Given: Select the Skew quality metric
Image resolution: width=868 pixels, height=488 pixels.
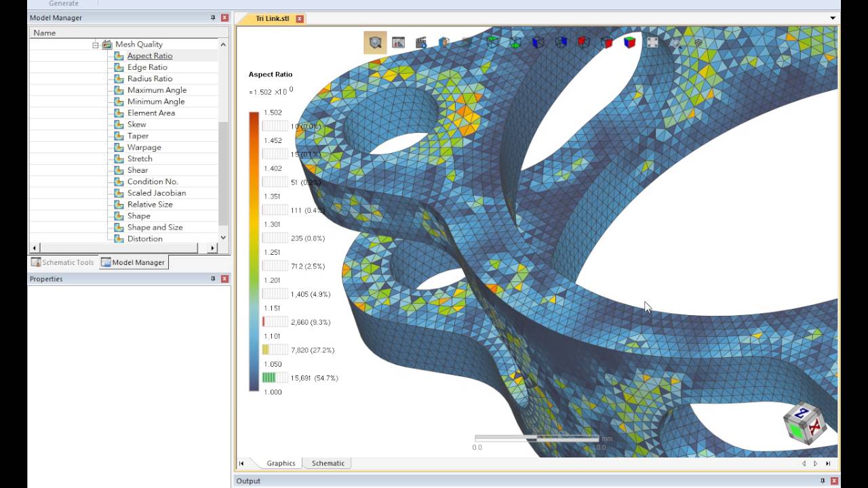Looking at the screenshot, I should 137,125.
